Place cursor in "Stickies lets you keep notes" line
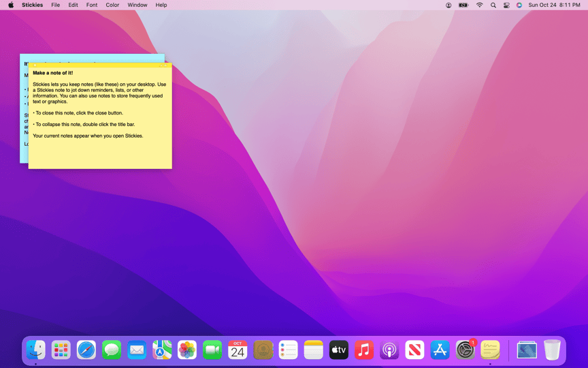The height and width of the screenshot is (368, 588). pyautogui.click(x=99, y=85)
